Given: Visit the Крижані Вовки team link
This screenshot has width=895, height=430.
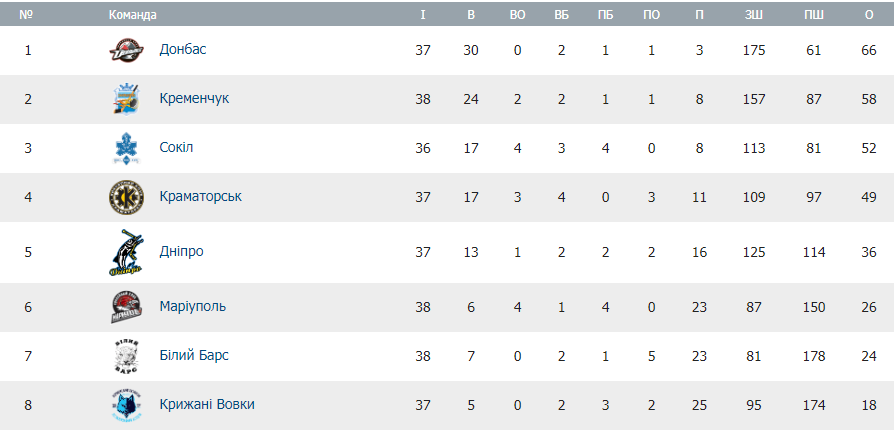Looking at the screenshot, I should pos(206,405).
